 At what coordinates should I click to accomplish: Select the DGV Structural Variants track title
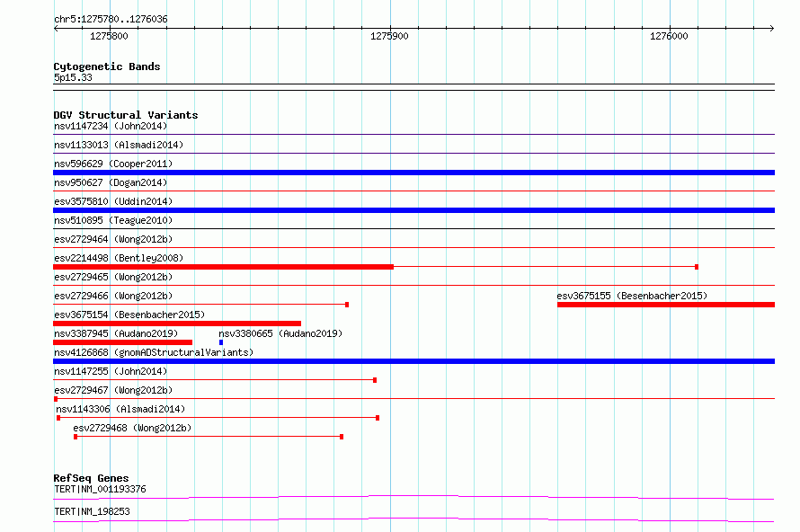pos(126,115)
